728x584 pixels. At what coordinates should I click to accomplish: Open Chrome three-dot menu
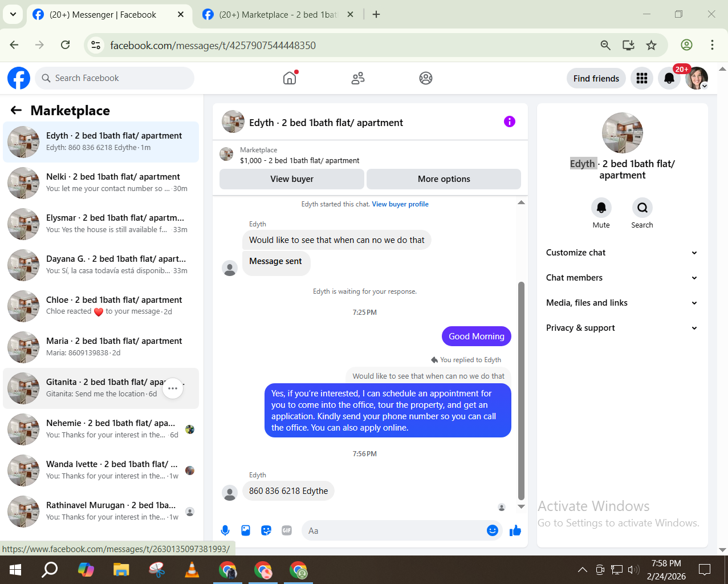pos(712,45)
